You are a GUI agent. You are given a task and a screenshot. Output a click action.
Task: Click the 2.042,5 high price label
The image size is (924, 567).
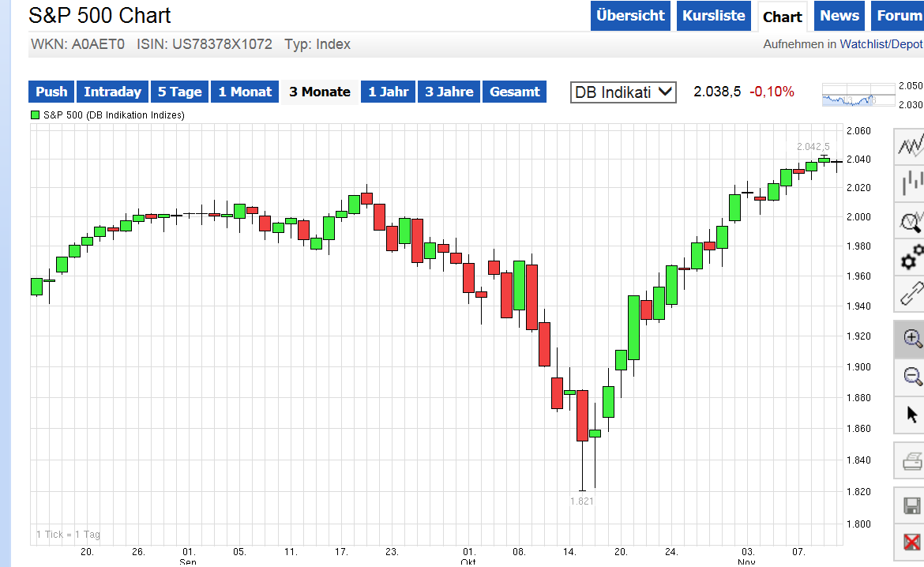click(x=813, y=147)
